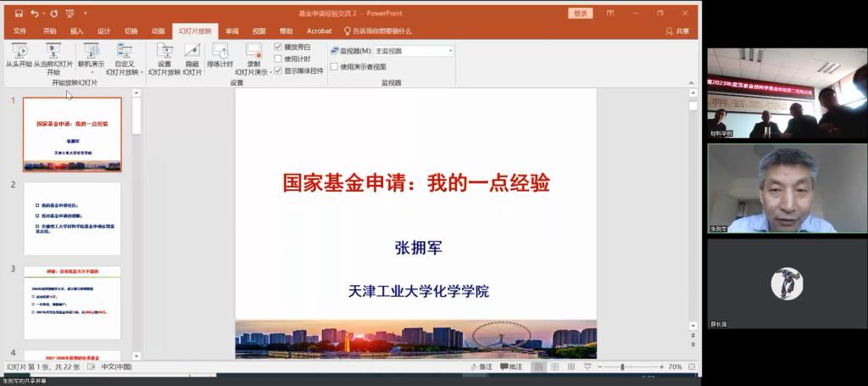Start slideshow from current slide
This screenshot has height=386, width=868.
coord(53,53)
